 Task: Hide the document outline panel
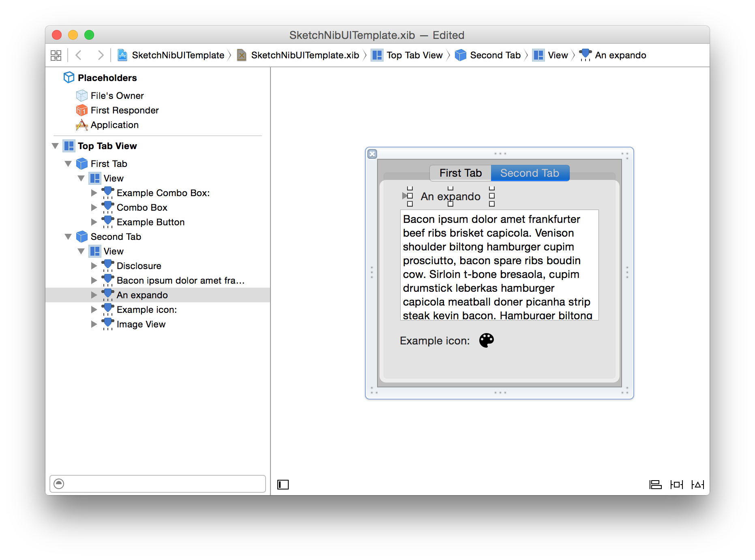(283, 485)
